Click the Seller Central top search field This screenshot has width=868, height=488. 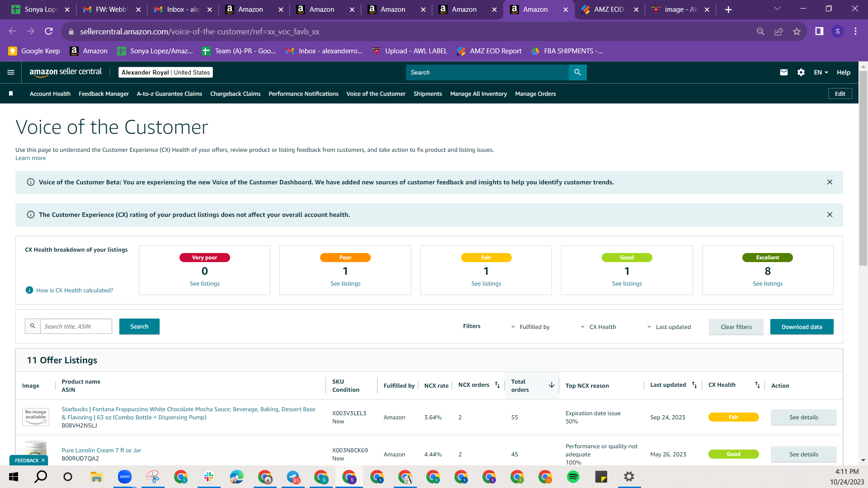click(487, 72)
